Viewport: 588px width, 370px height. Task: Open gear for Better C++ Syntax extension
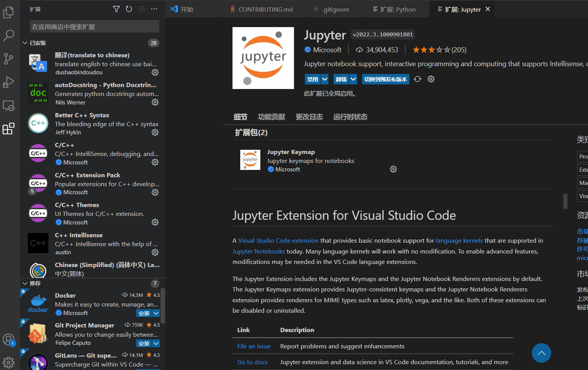[155, 132]
